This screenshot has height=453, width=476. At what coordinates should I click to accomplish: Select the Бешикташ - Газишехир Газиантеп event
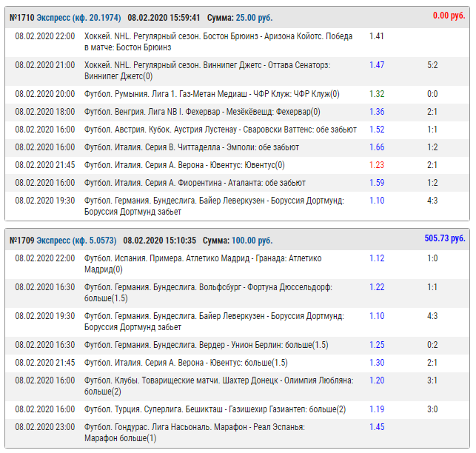(215, 409)
